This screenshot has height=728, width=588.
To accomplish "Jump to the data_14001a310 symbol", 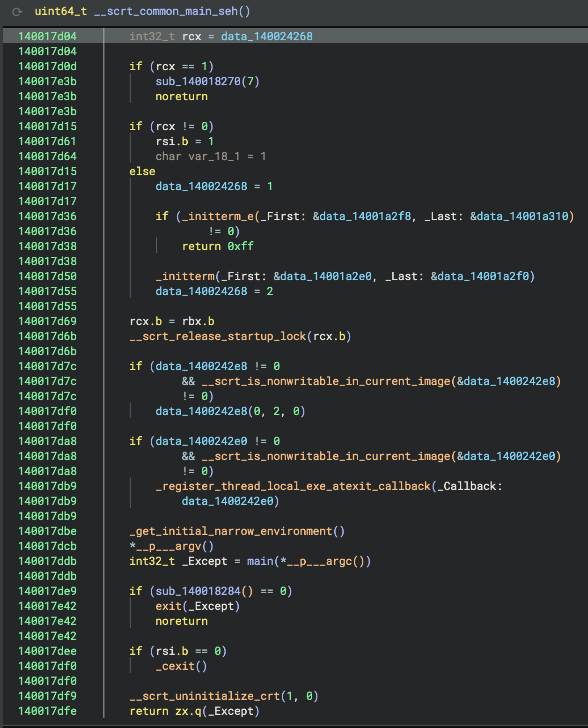I will 522,216.
